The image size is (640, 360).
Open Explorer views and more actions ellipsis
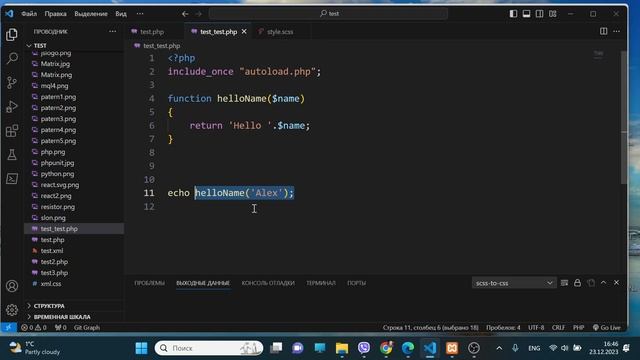(112, 31)
